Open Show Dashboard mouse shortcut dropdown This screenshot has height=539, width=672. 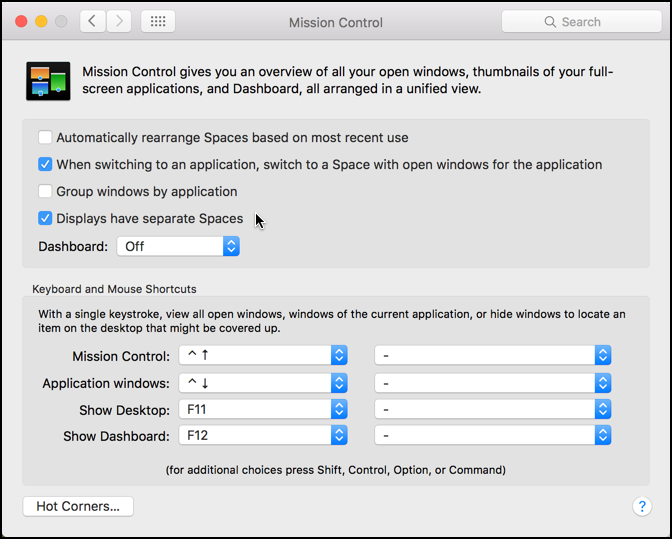[492, 435]
